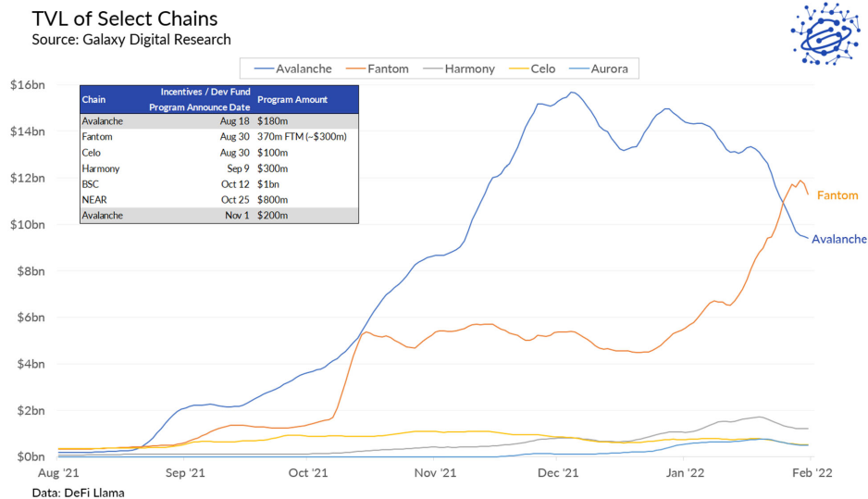Click the blue Avalanche label at line end
The width and height of the screenshot is (868, 499).
838,239
